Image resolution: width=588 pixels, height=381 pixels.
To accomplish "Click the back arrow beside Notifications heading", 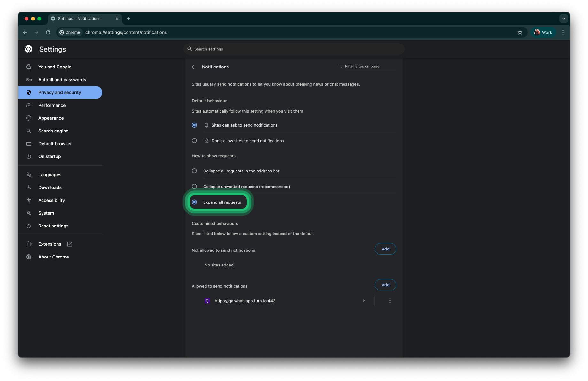I will 194,67.
